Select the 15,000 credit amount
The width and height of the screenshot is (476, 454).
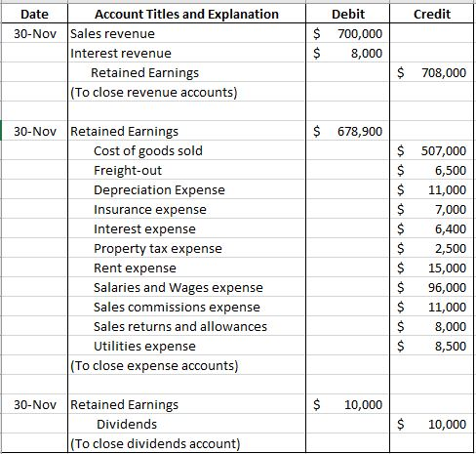(432, 268)
